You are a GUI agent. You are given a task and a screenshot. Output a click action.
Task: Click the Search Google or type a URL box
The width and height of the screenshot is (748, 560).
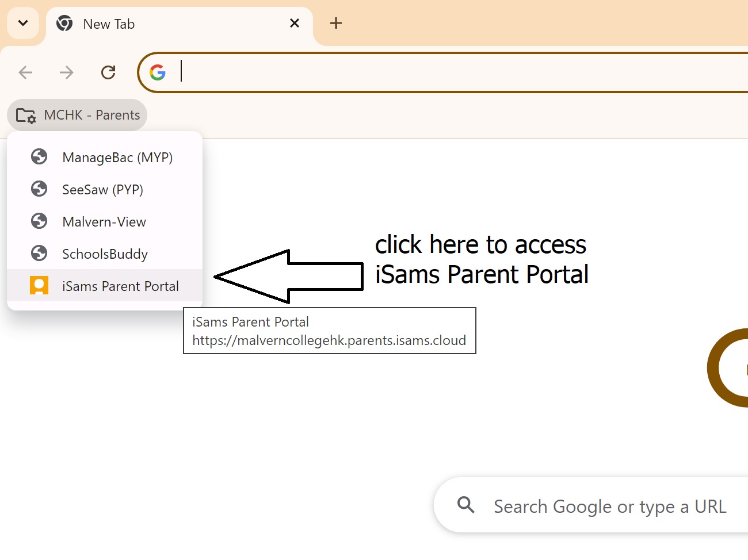coord(591,505)
